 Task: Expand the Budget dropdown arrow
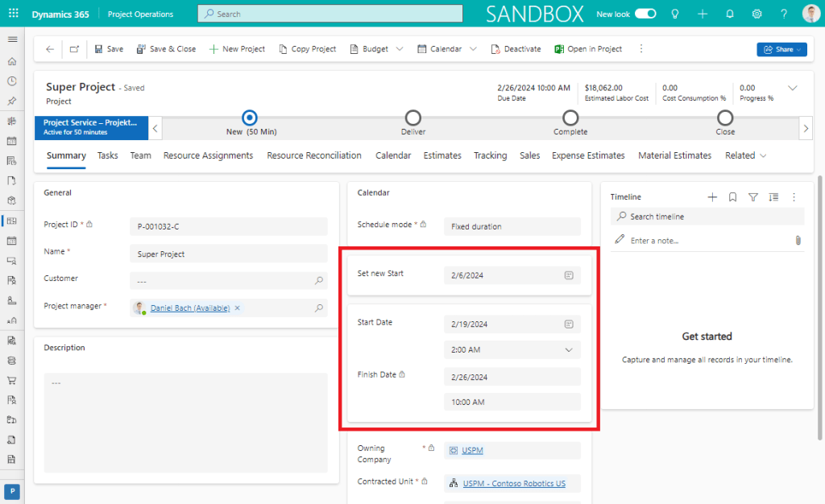click(x=399, y=49)
